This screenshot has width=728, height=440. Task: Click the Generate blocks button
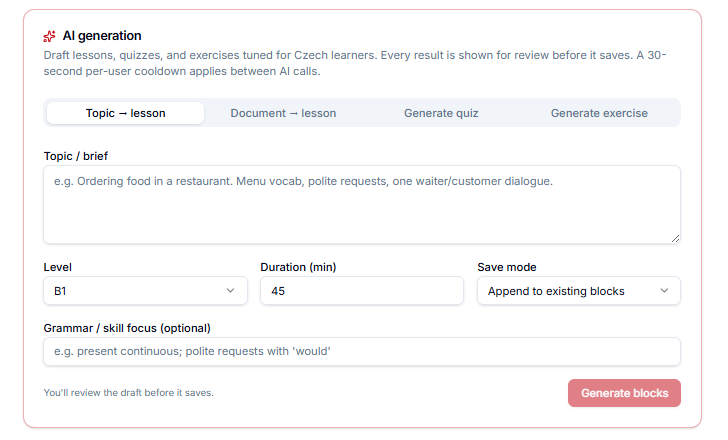click(624, 393)
